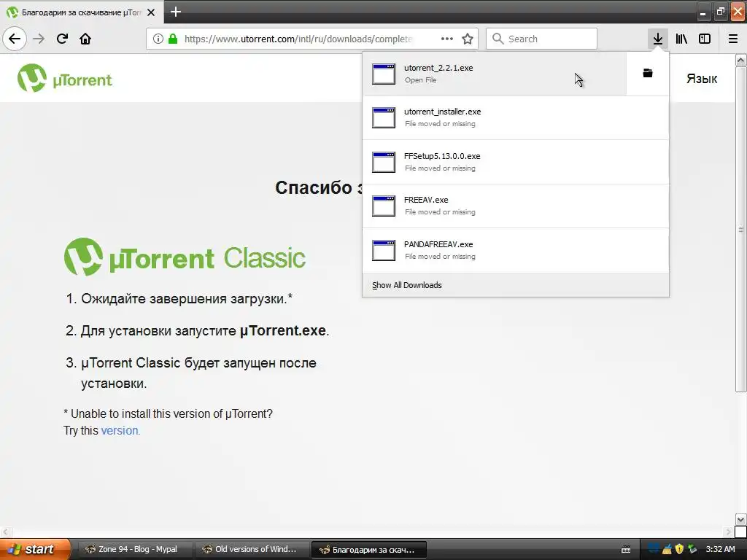Open page actions three-dots menu
The height and width of the screenshot is (560, 747).
click(x=447, y=39)
